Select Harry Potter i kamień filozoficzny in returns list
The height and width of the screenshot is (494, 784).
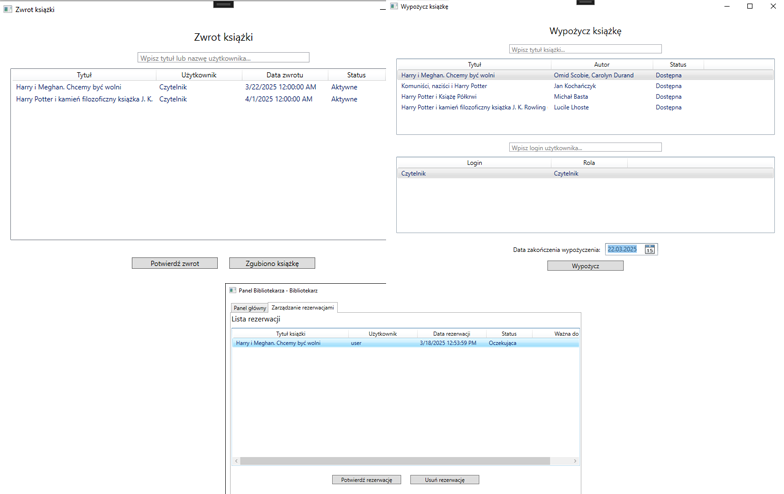click(199, 99)
